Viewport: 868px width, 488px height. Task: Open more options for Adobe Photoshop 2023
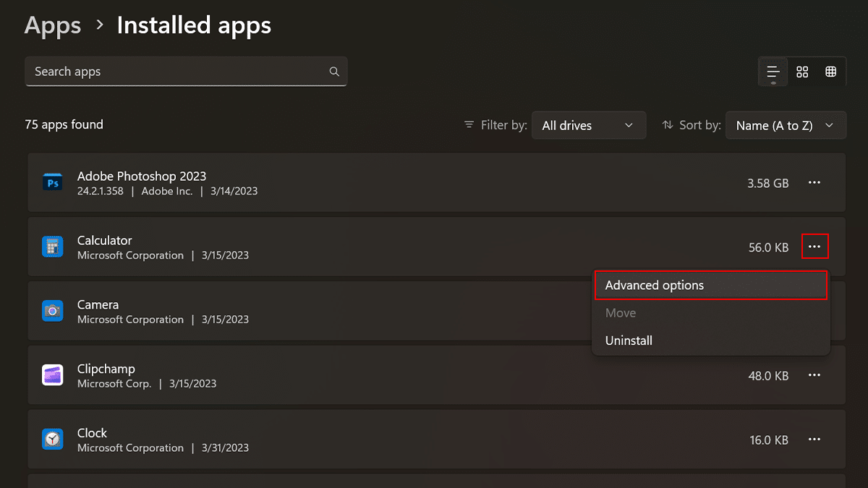[x=814, y=183]
